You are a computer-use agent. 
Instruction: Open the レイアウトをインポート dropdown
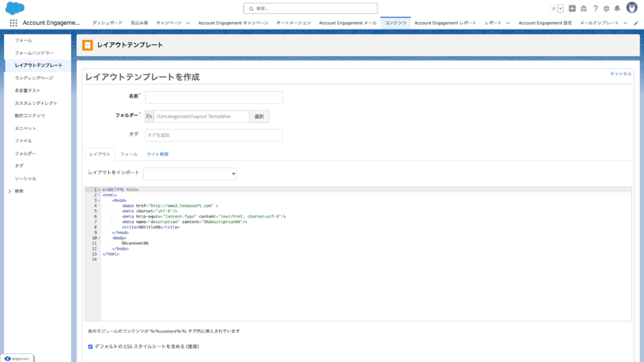[189, 173]
